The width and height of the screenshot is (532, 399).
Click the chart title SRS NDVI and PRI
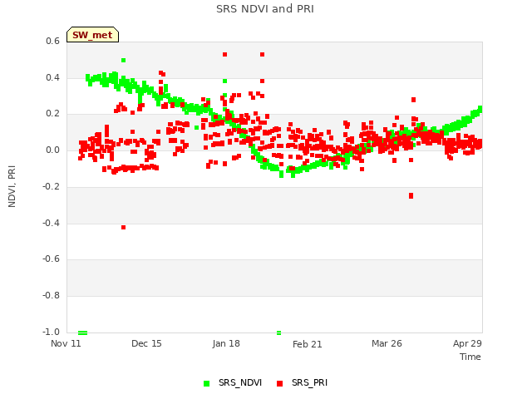click(265, 9)
